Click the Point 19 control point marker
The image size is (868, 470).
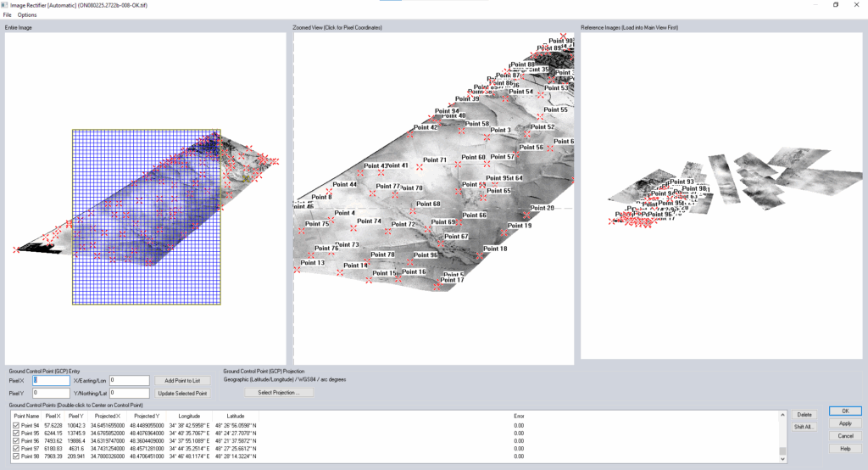(504, 231)
